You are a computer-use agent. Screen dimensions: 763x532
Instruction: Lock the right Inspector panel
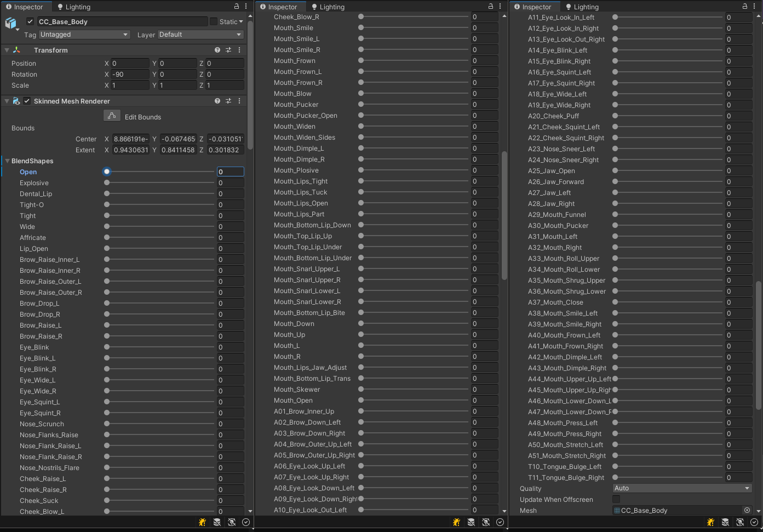tap(745, 6)
